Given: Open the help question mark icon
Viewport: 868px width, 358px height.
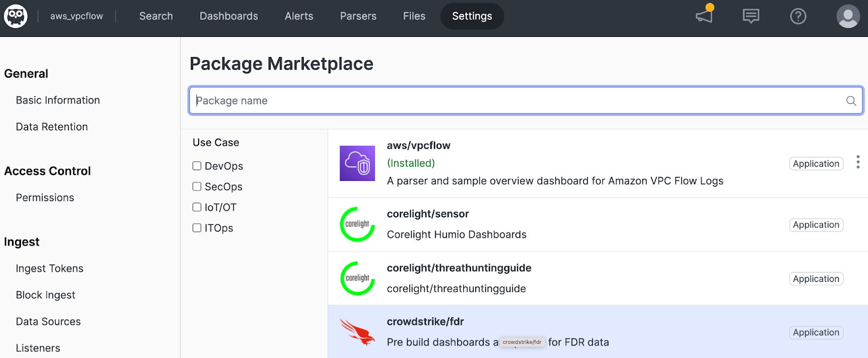Looking at the screenshot, I should pos(798,16).
